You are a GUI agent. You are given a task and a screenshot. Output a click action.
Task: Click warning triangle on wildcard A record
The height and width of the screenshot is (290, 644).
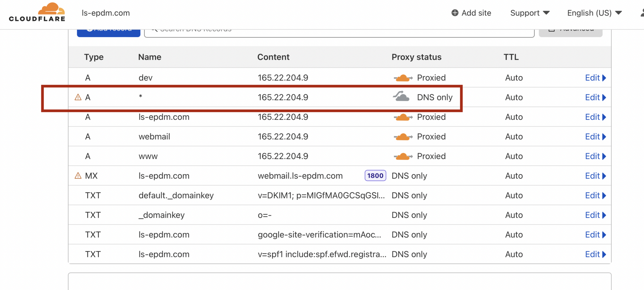78,97
